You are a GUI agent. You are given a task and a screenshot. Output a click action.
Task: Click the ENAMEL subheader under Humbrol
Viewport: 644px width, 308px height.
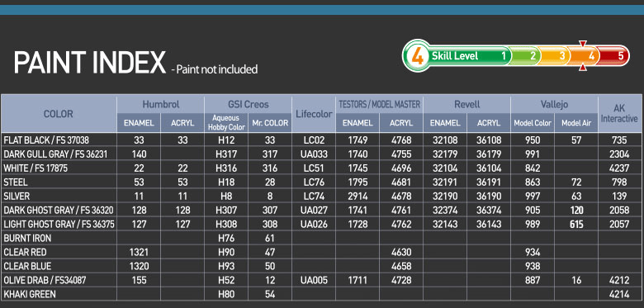point(139,123)
